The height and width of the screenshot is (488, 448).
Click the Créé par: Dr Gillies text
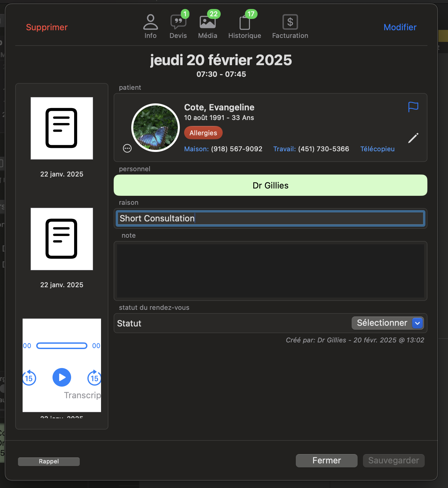(355, 340)
